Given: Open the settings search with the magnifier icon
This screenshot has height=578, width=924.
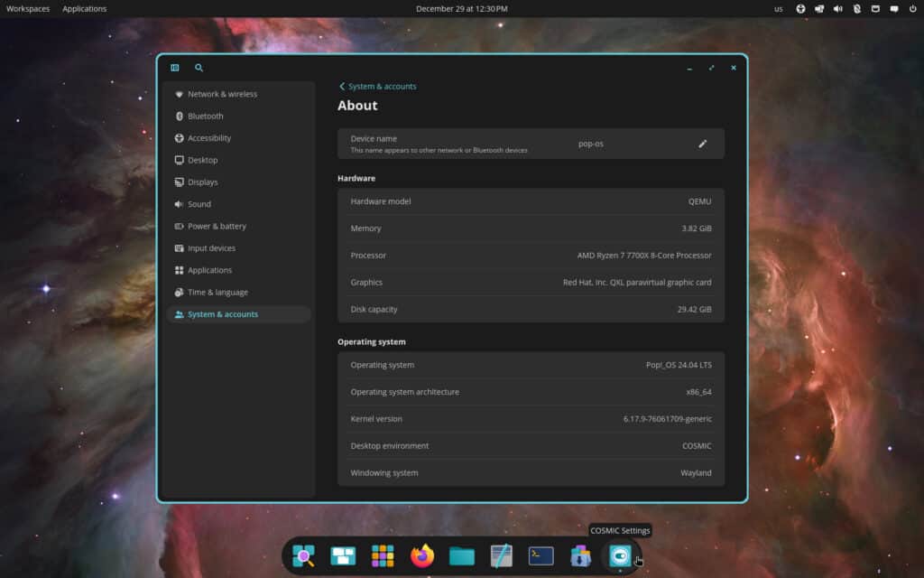Looking at the screenshot, I should coord(199,67).
